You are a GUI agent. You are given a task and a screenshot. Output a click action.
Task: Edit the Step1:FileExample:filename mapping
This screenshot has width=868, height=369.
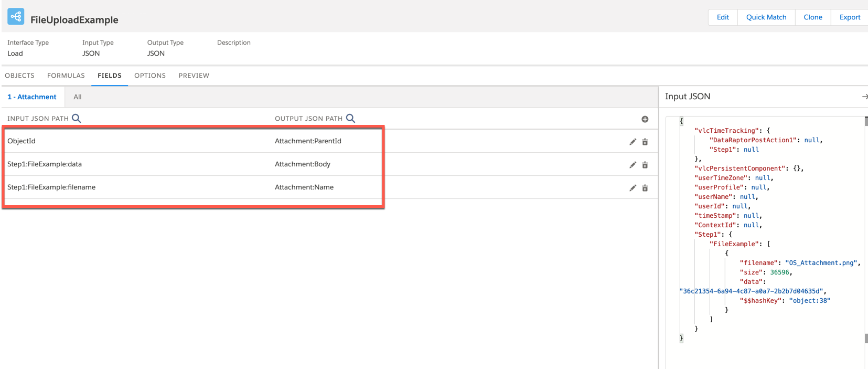[x=633, y=188]
